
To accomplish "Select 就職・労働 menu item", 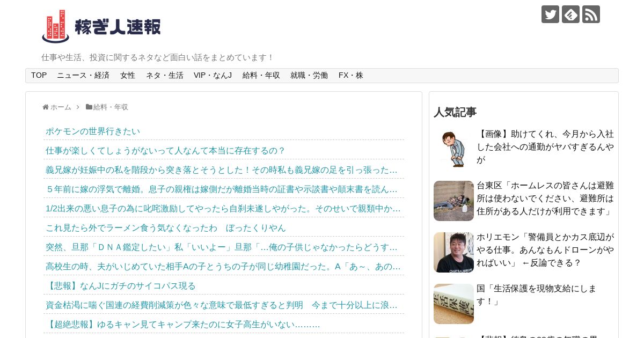I will point(309,76).
